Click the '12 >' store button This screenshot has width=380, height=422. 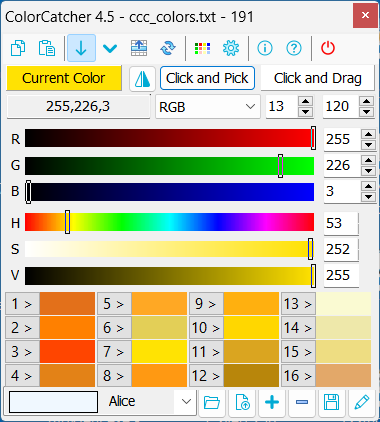pyautogui.click(x=206, y=376)
